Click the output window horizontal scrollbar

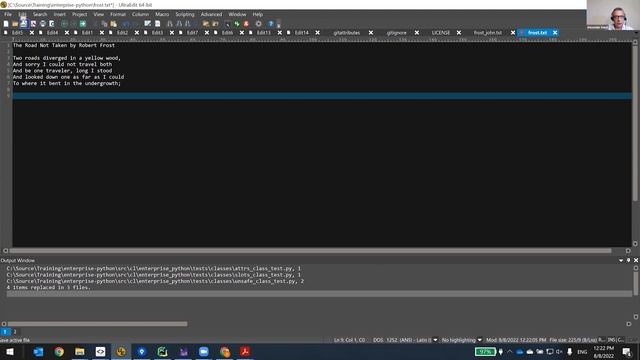coord(98,324)
